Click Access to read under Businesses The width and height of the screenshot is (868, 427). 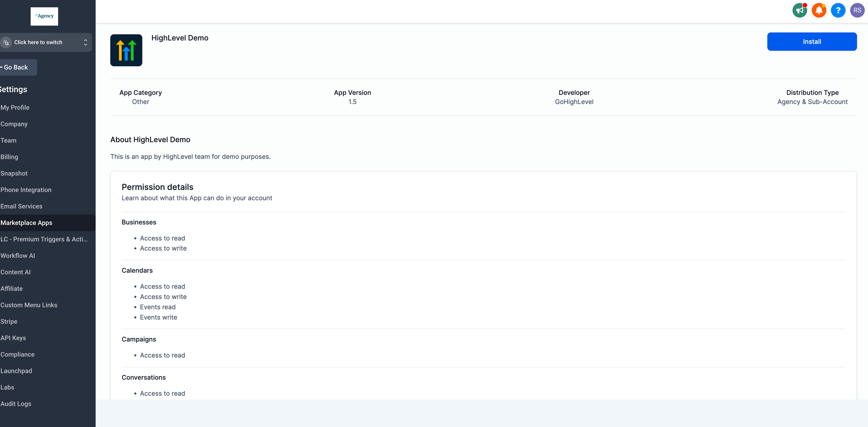pyautogui.click(x=162, y=238)
